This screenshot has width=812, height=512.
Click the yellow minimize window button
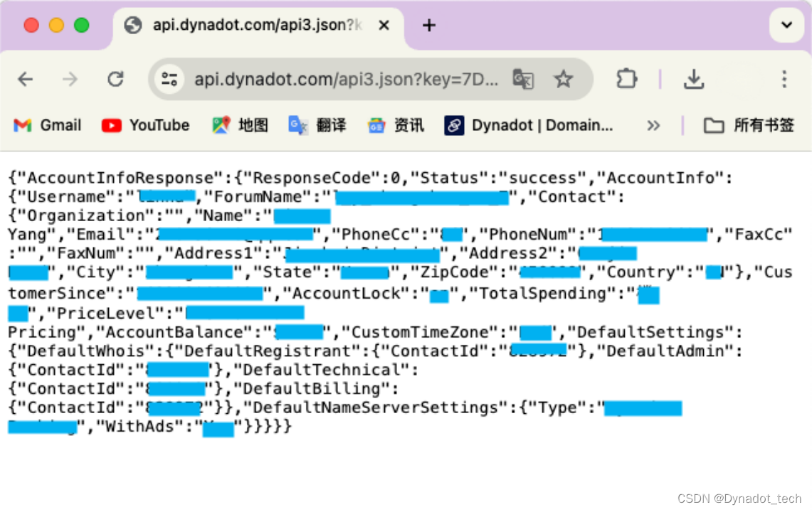pos(56,25)
